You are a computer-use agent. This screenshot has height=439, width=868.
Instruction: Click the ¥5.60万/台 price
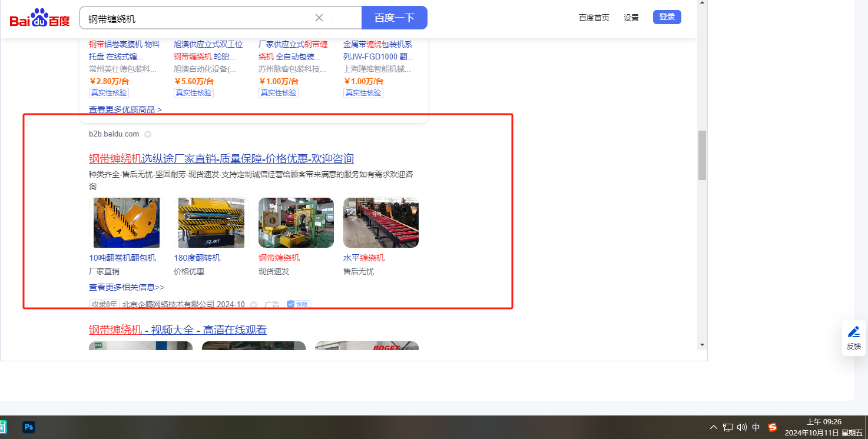[x=194, y=81]
